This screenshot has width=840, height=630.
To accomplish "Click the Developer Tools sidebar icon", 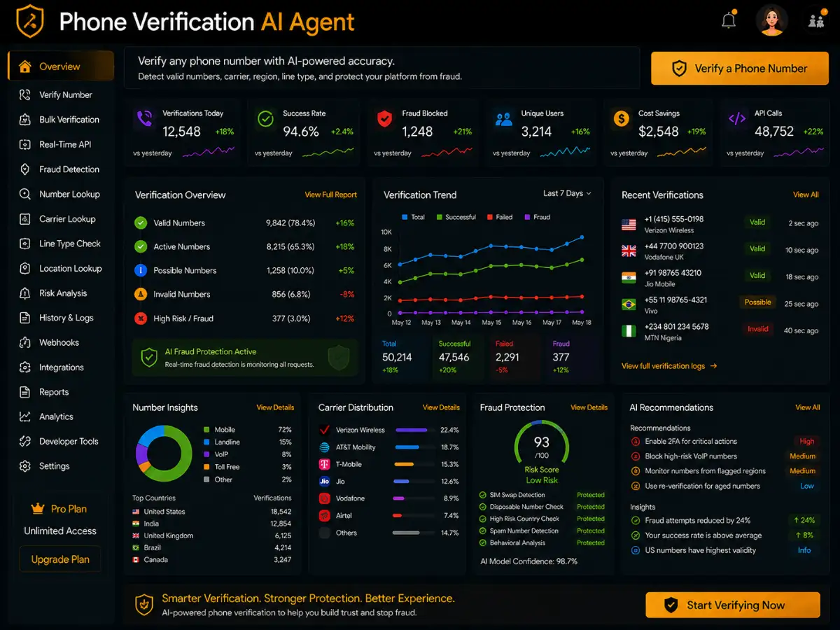I will (25, 442).
